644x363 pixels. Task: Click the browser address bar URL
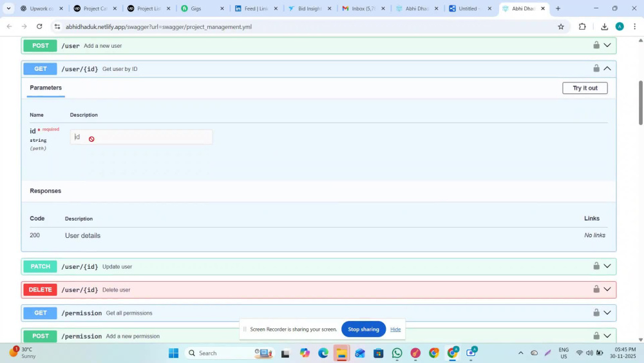158,26
